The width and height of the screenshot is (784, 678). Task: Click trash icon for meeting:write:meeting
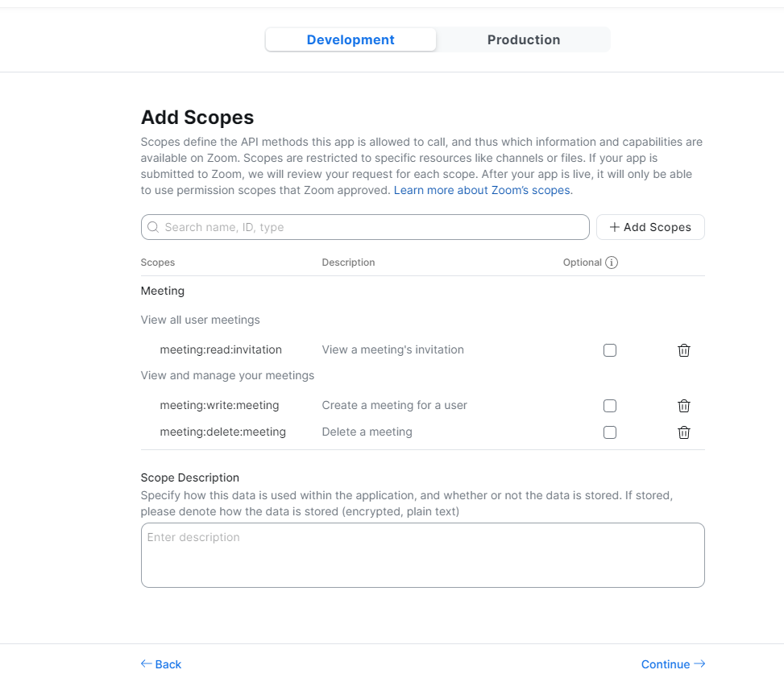(683, 406)
